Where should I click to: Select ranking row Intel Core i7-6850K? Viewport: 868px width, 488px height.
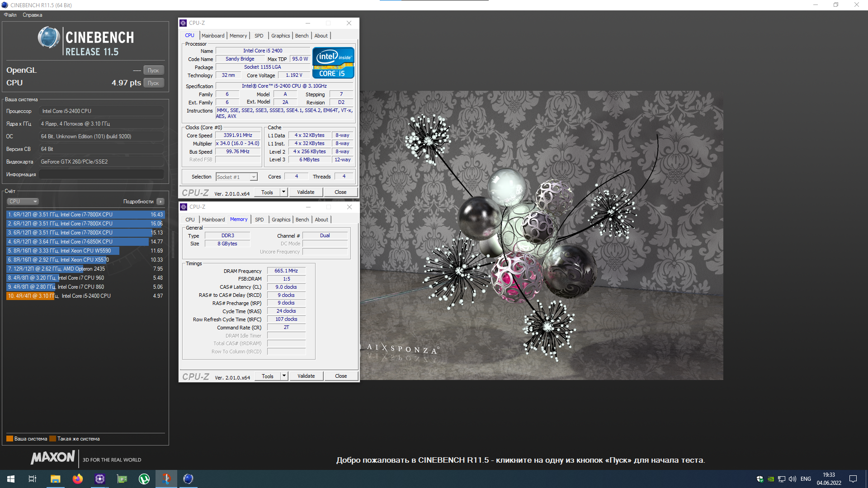pos(85,242)
